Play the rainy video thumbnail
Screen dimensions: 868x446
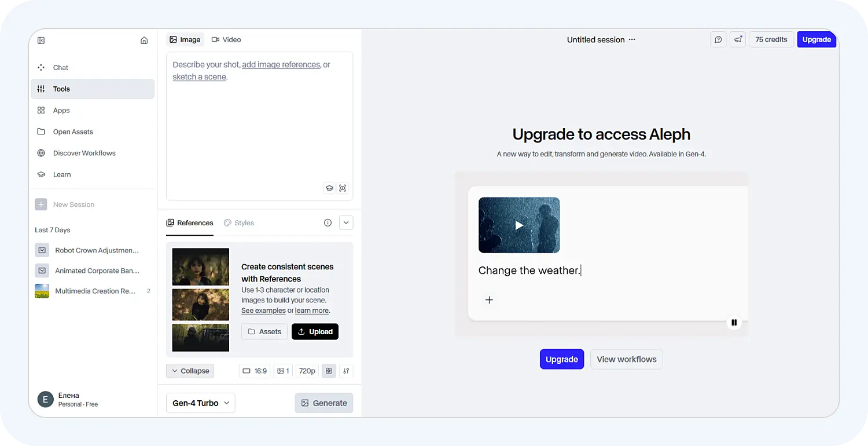pyautogui.click(x=519, y=225)
